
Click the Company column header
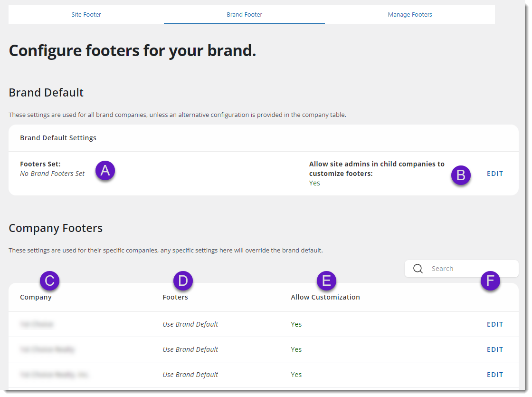coord(36,297)
